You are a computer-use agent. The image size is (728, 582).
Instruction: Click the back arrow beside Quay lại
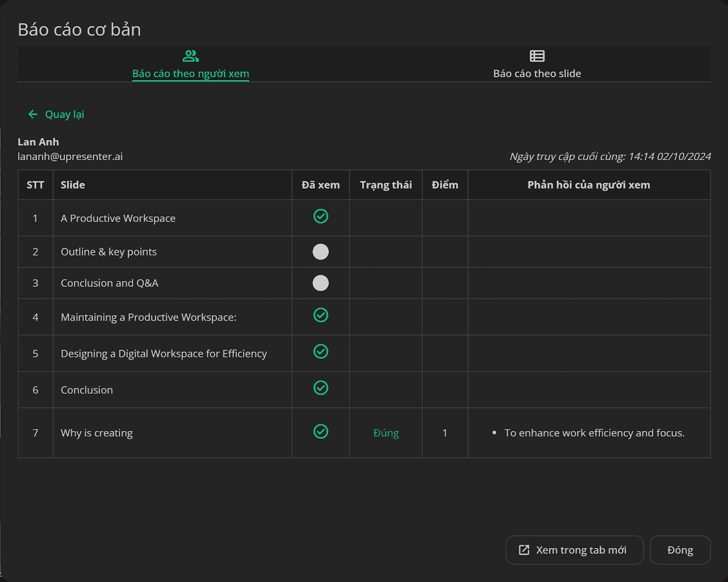coord(33,114)
